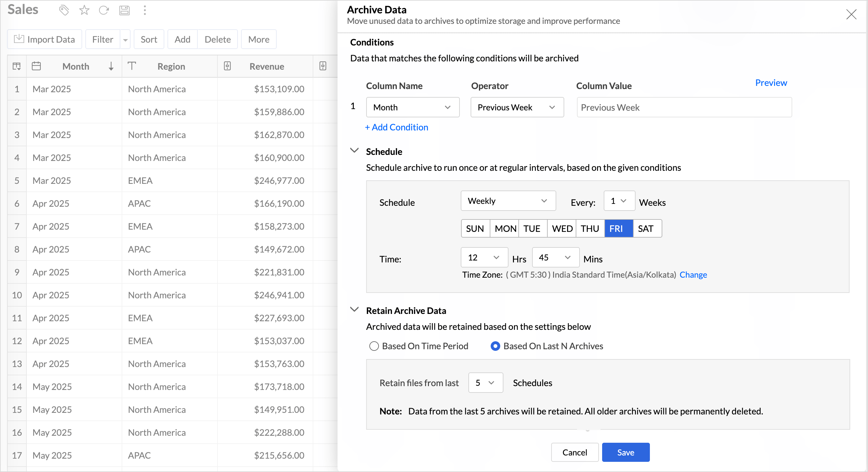Click the Save button
The height and width of the screenshot is (472, 868).
(625, 452)
